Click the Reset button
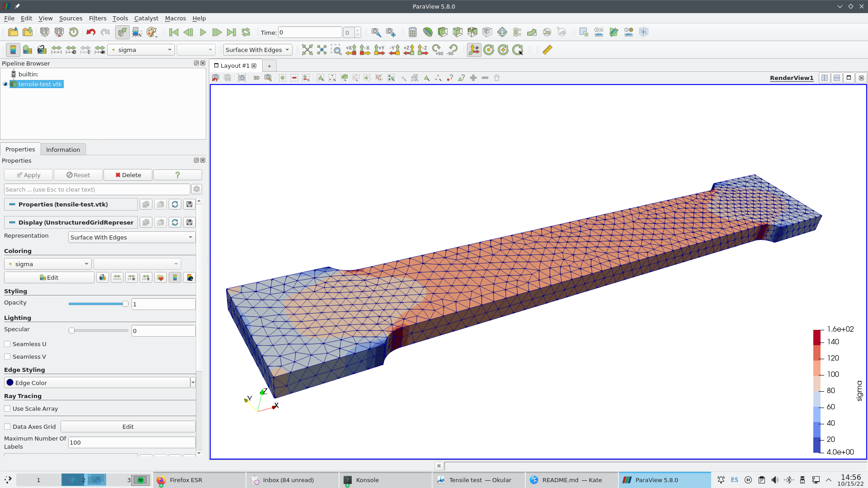Viewport: 868px width, 488px height. [78, 174]
